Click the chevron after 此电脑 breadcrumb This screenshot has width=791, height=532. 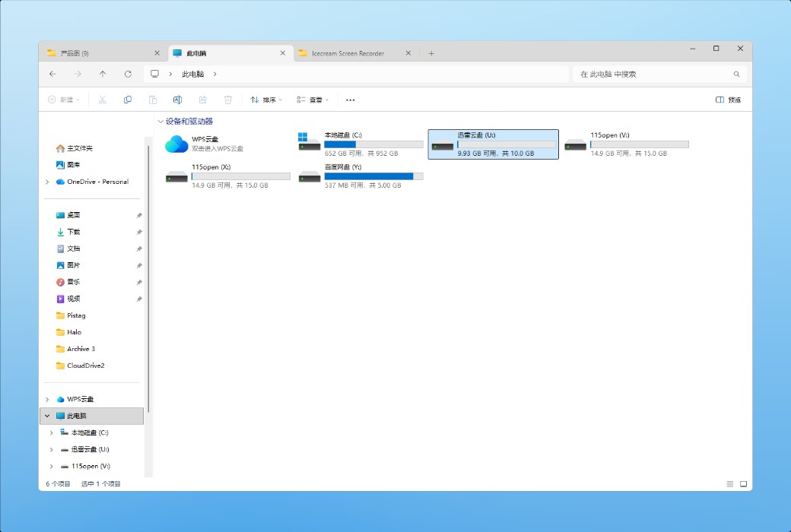tap(215, 74)
